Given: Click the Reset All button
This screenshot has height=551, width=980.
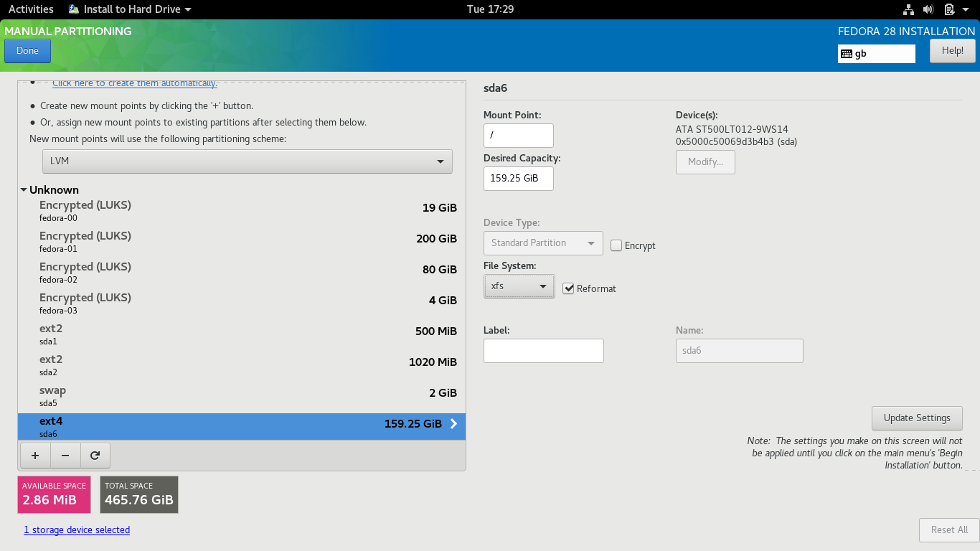Looking at the screenshot, I should (x=949, y=530).
